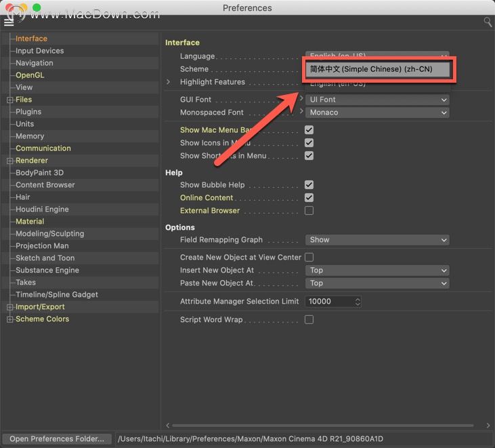Select Navigation category
This screenshot has width=495, height=448.
[35, 63]
